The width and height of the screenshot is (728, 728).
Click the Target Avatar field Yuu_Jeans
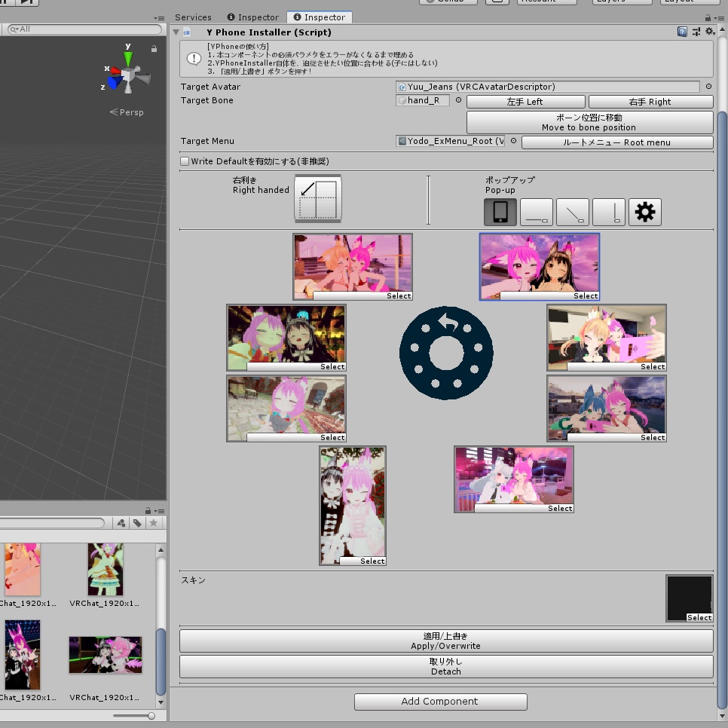pos(547,87)
